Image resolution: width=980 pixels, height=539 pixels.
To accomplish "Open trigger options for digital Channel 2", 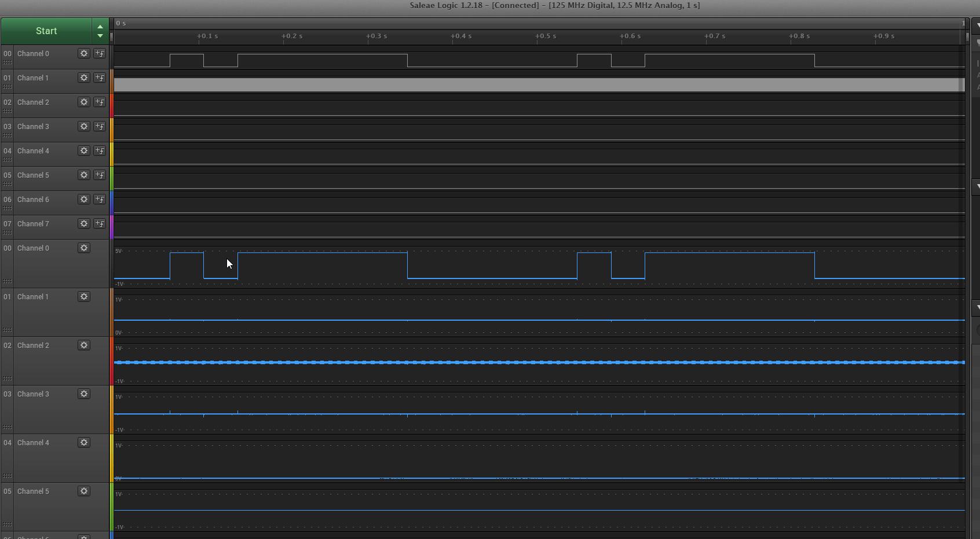I will pos(100,102).
